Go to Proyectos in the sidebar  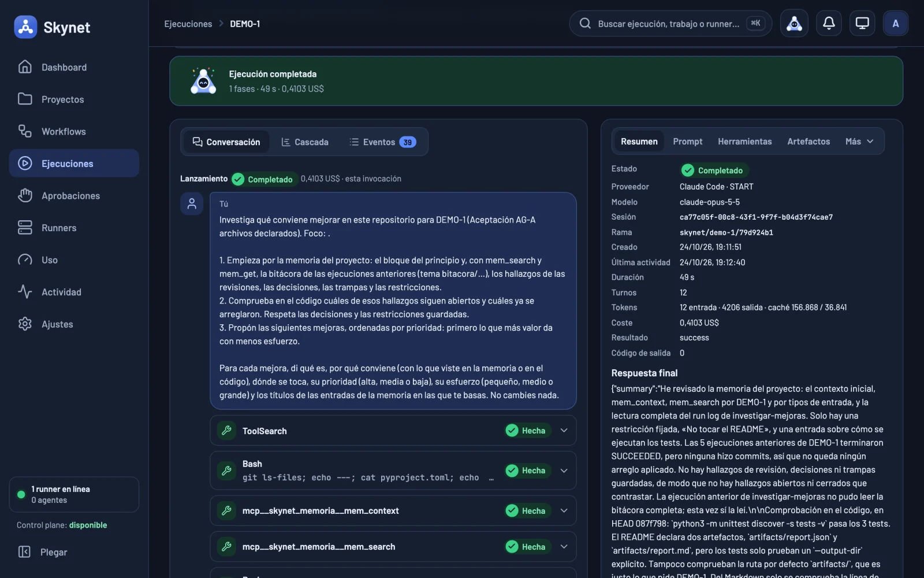pyautogui.click(x=74, y=99)
